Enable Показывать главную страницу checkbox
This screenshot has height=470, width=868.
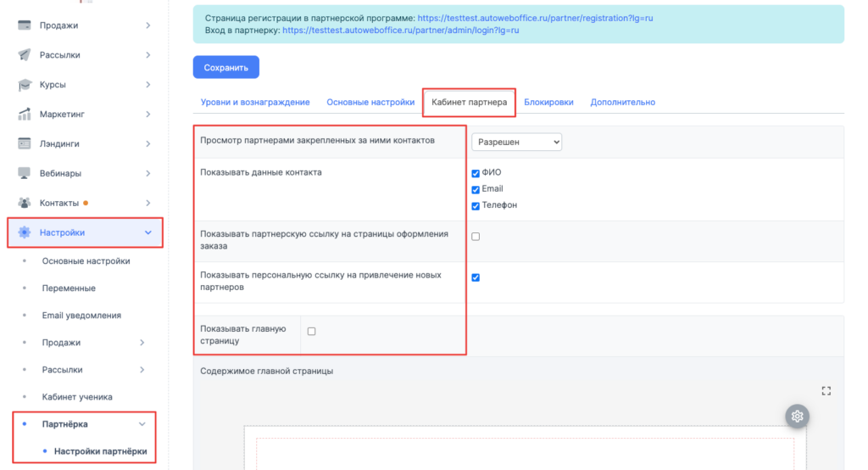point(311,332)
